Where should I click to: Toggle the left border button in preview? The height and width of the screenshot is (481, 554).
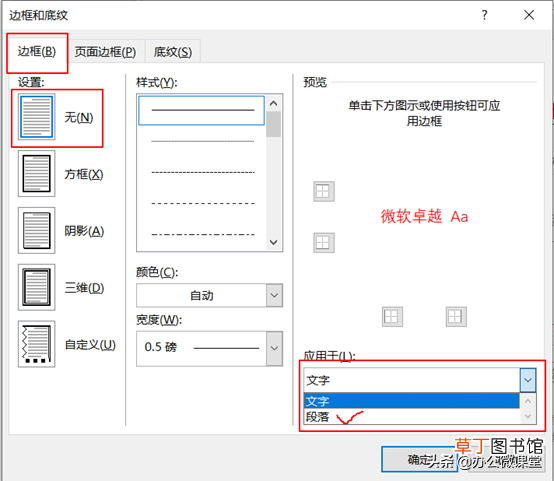click(x=392, y=317)
